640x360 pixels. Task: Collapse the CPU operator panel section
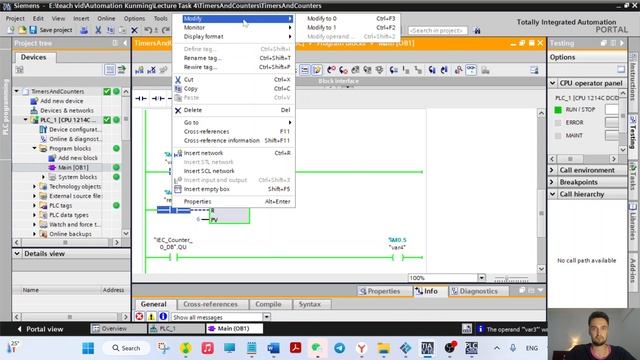click(553, 83)
